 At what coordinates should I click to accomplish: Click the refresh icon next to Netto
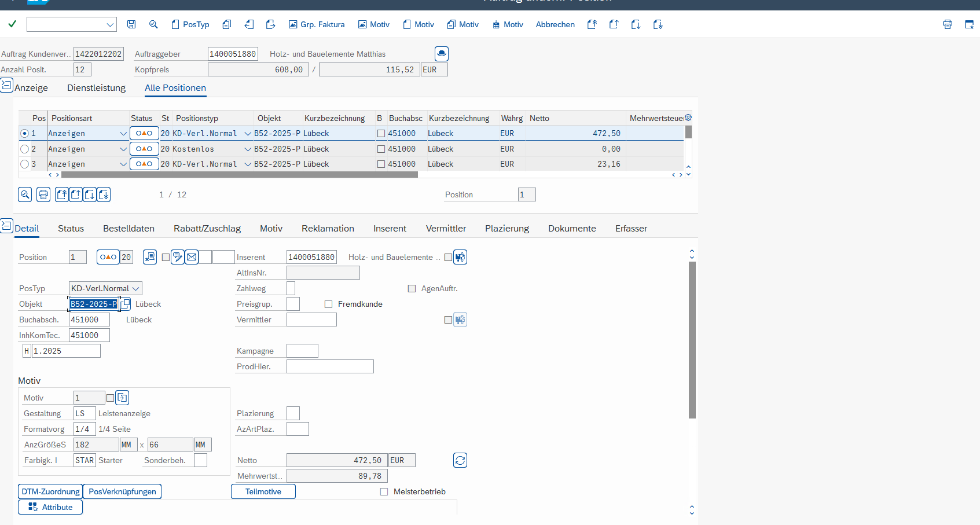pos(460,460)
